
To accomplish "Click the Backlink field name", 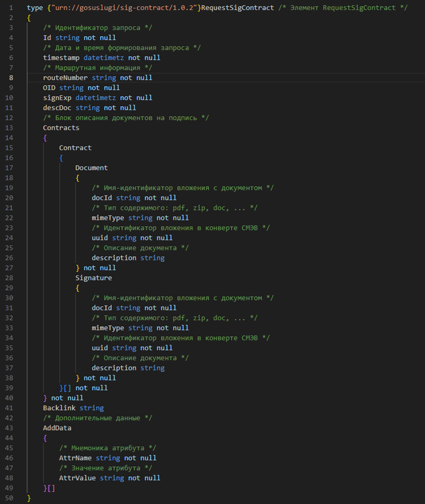I will click(x=59, y=408).
